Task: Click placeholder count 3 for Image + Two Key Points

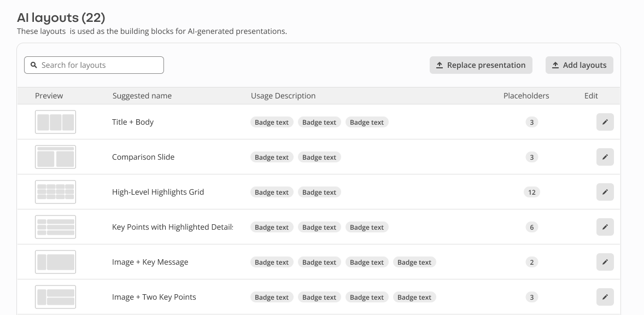Action: (532, 297)
